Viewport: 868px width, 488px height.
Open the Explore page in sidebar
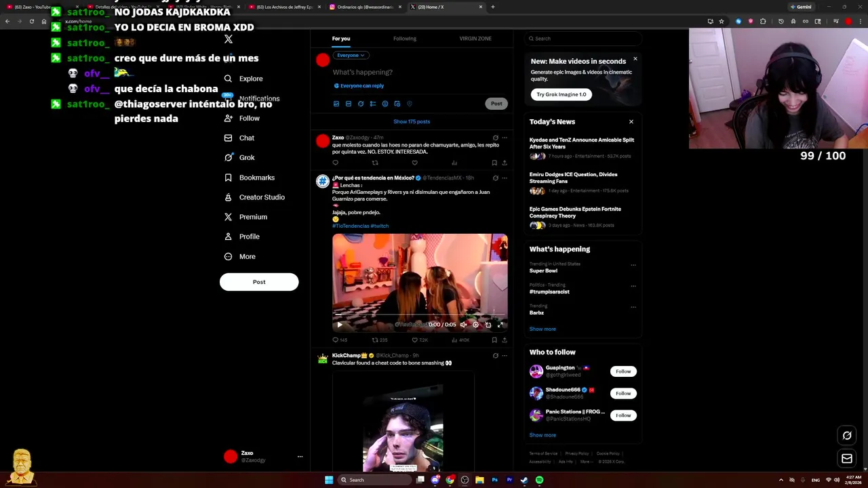click(243, 79)
